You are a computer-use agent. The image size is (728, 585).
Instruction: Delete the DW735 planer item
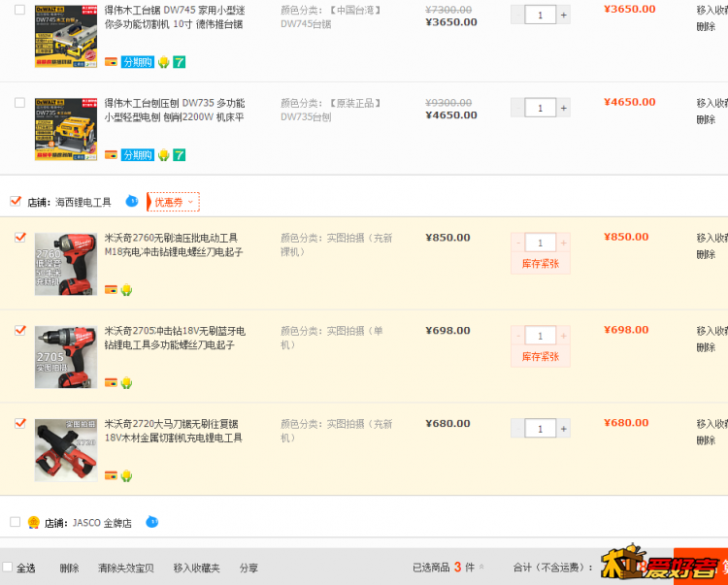pos(706,119)
